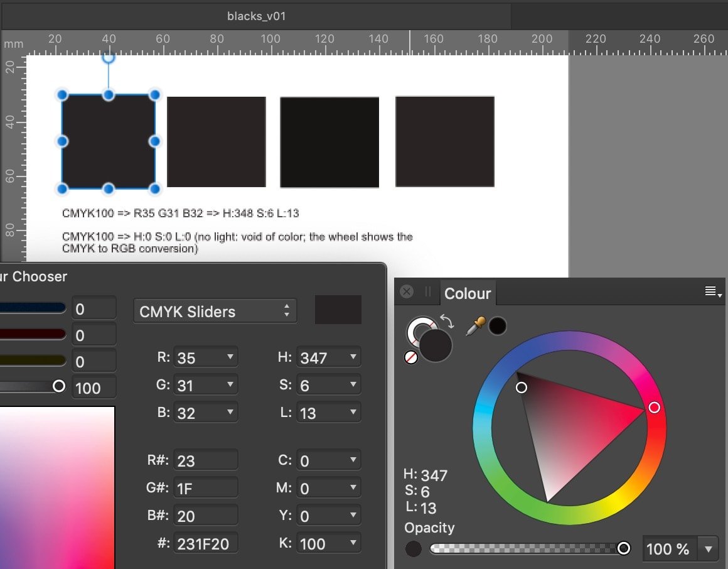Click the cyan slider value field
728x569 pixels.
pyautogui.click(x=94, y=309)
